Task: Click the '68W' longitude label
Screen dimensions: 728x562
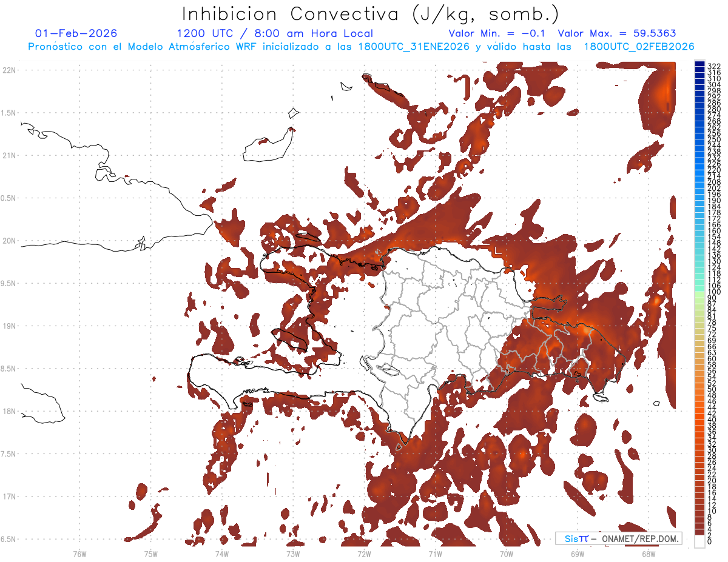Action: tap(649, 554)
